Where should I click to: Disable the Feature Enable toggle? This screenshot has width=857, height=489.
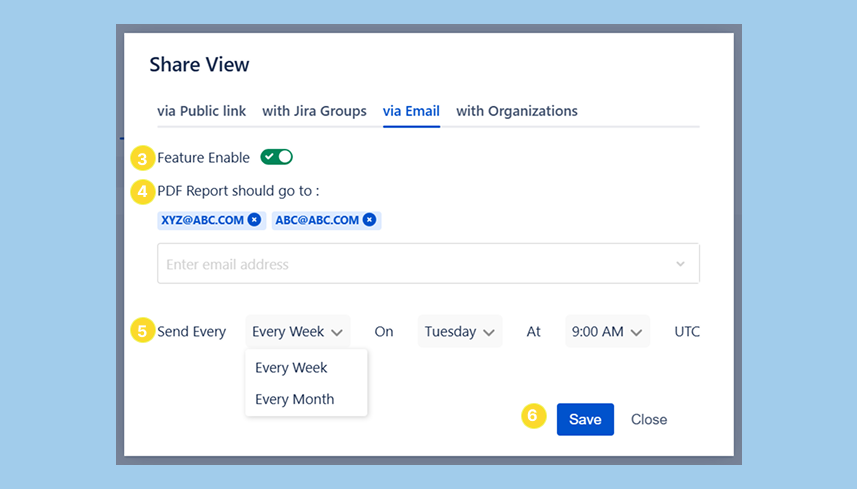pyautogui.click(x=276, y=157)
